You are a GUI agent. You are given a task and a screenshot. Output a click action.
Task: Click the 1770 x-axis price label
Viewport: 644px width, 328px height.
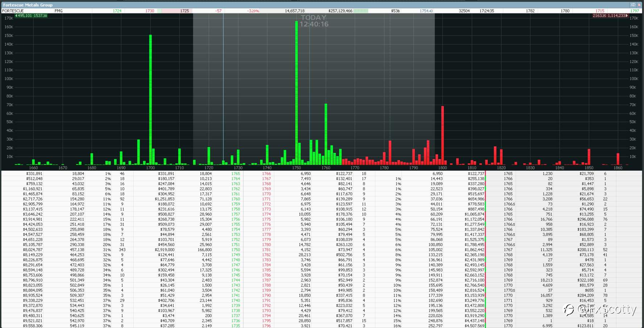[x=355, y=168]
